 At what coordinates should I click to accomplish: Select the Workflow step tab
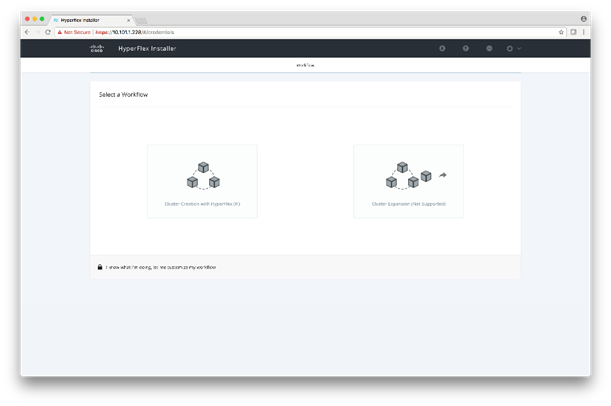(306, 65)
